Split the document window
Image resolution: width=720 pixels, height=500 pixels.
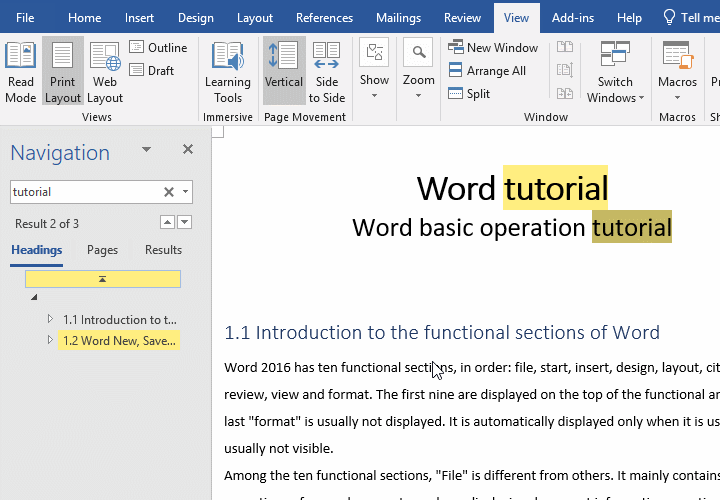[469, 94]
